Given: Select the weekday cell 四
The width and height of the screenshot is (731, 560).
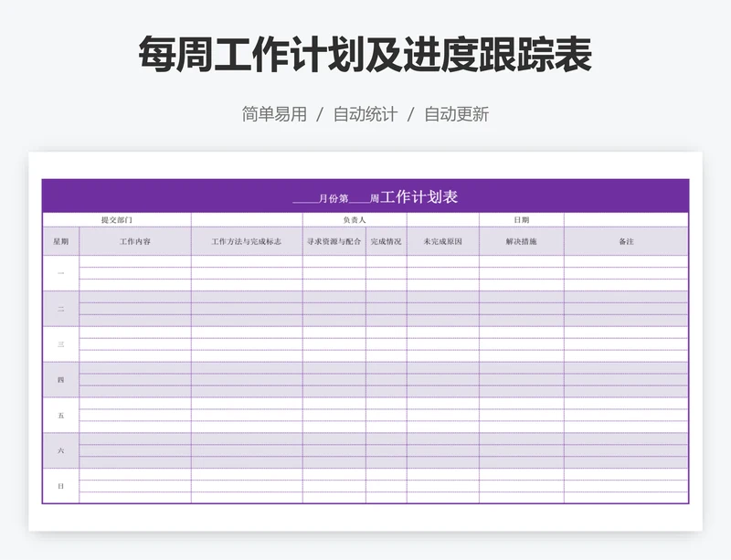Looking at the screenshot, I should pos(60,379).
